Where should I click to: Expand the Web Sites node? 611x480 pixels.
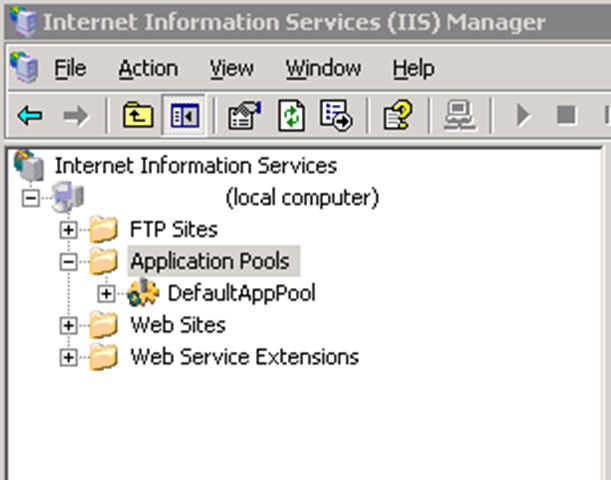pos(68,326)
